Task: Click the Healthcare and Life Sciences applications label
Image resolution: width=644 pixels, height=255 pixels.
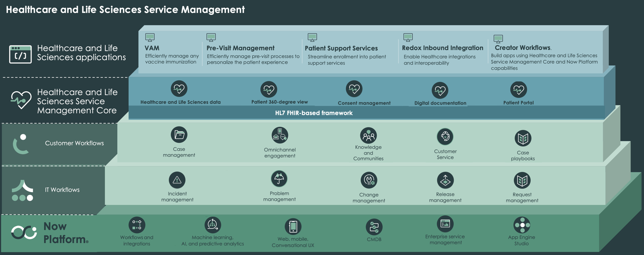Action: (x=81, y=53)
